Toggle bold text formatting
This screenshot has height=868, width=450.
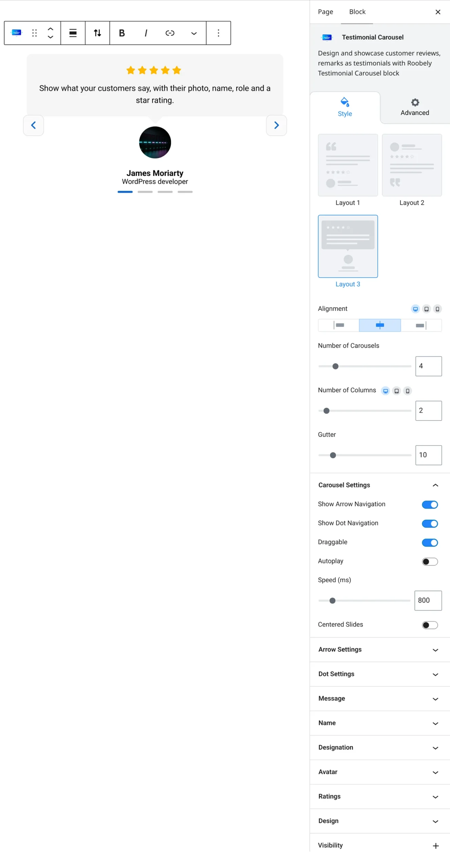coord(122,33)
